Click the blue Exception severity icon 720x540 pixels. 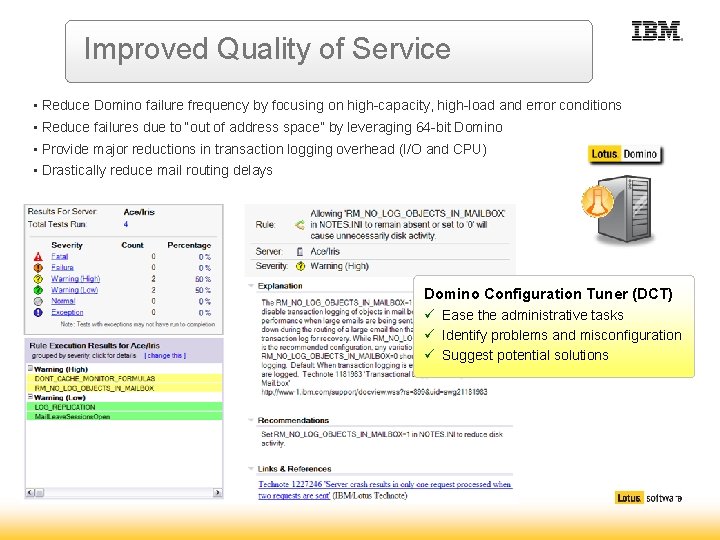click(38, 312)
